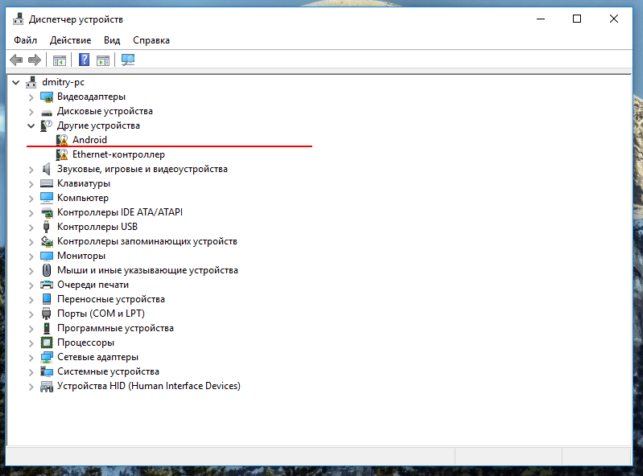
Task: Expand the Видеоадаптеры category
Action: click(x=31, y=97)
